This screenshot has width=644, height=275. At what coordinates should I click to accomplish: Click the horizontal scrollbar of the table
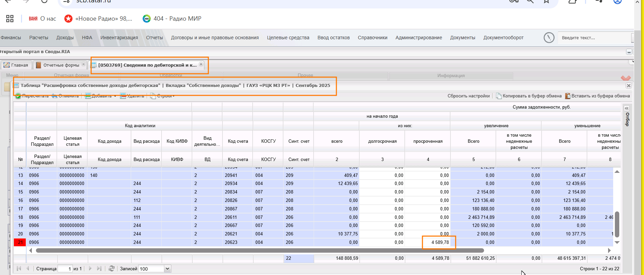(x=259, y=250)
